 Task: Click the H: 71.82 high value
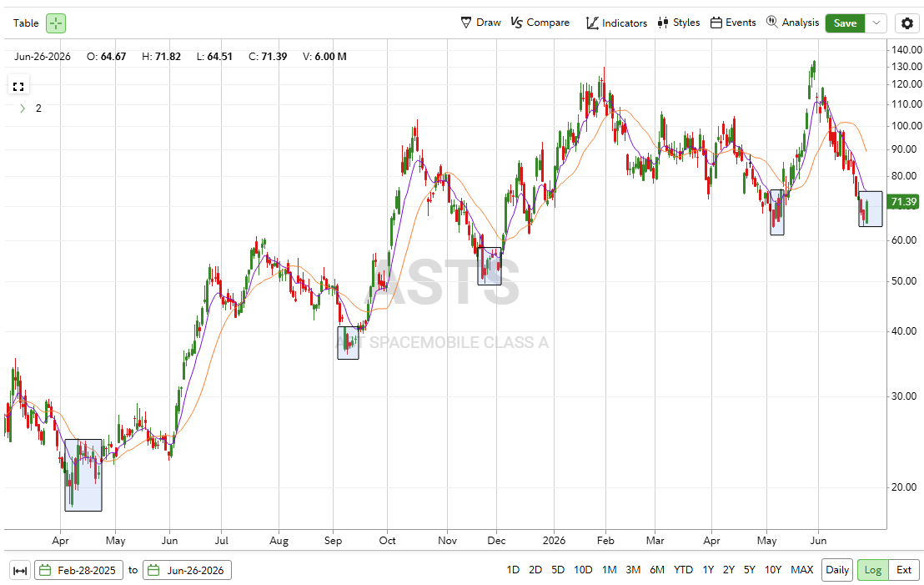[x=161, y=57]
